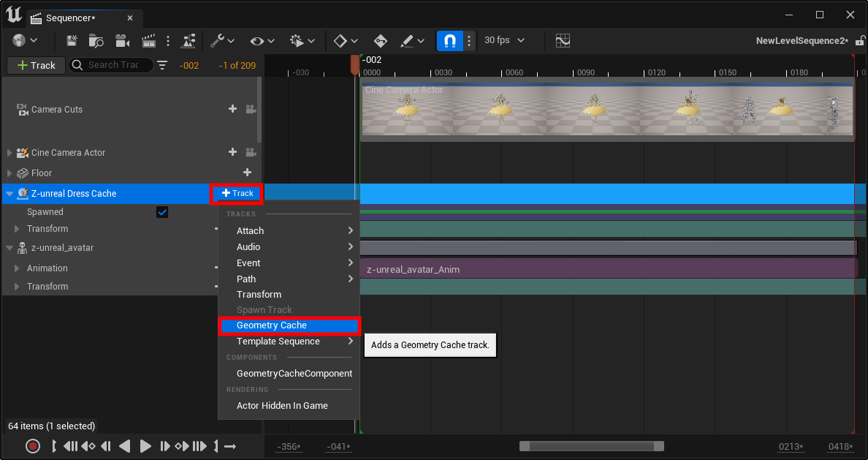Click the Browse to sequence folder icon

[x=96, y=40]
